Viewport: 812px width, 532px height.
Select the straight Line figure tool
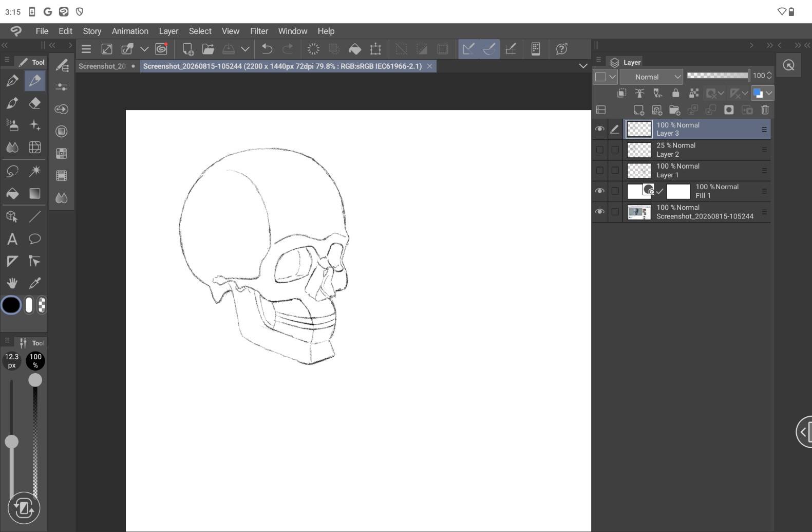tap(35, 216)
